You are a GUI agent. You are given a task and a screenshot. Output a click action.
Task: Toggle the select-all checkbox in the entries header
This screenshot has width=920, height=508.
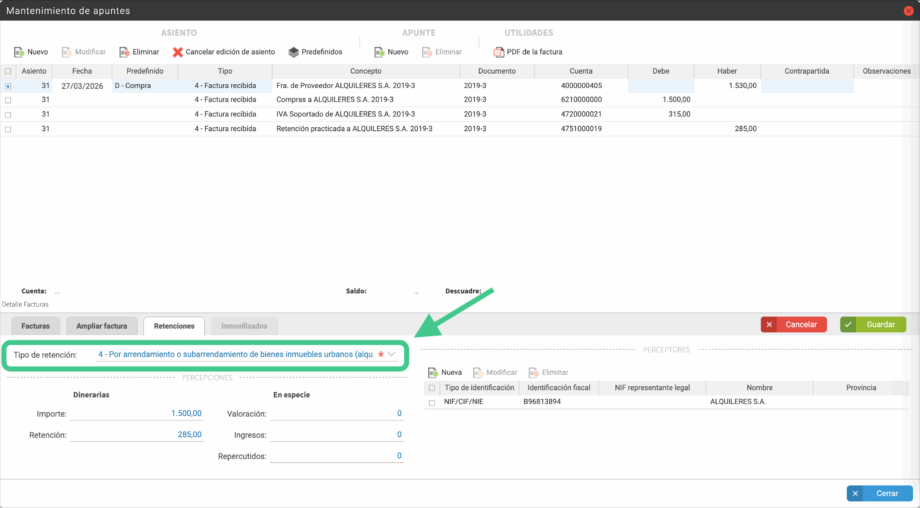point(9,71)
